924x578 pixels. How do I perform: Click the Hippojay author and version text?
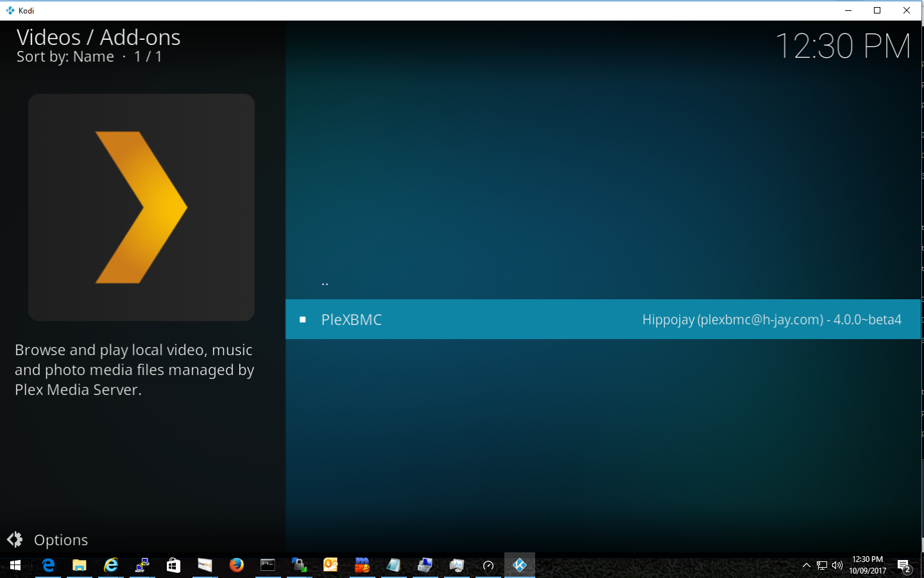(772, 320)
